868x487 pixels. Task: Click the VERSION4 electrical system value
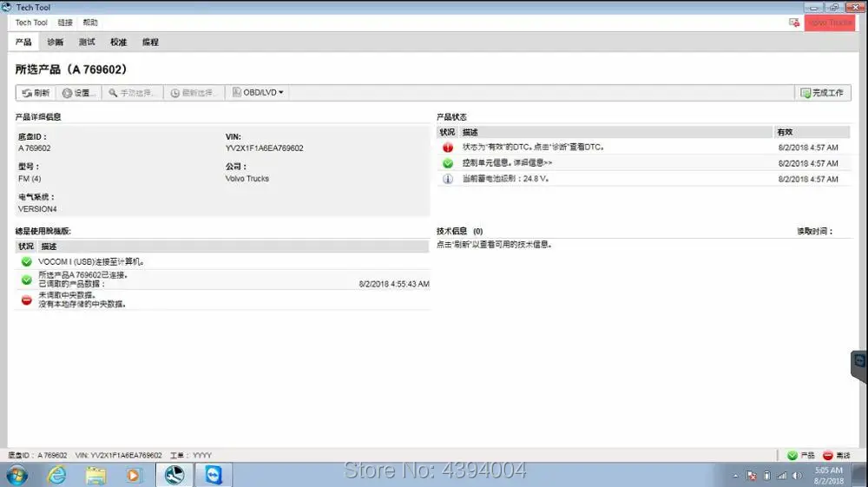(x=37, y=209)
